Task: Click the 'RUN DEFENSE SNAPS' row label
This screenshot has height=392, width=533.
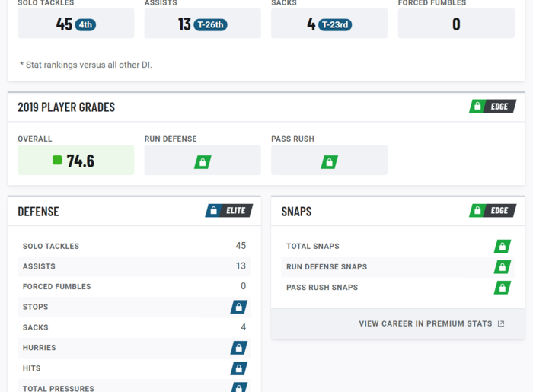Action: 327,267
